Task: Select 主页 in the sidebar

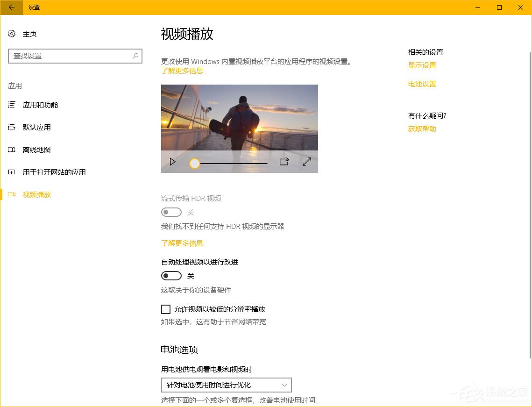Action: pos(29,34)
